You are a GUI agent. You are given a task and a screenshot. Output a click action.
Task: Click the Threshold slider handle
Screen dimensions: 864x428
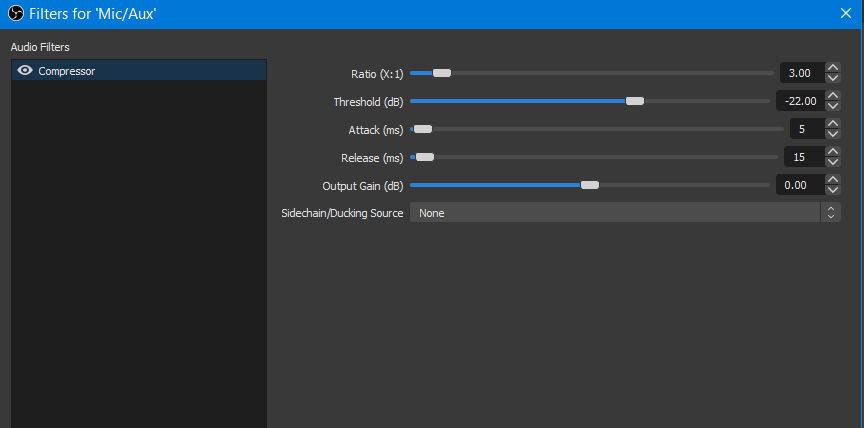(635, 101)
